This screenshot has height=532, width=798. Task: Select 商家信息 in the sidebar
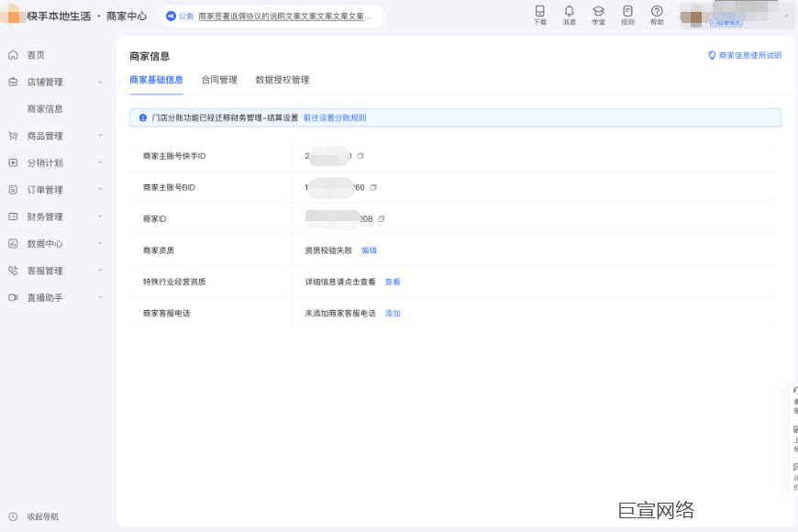45,109
